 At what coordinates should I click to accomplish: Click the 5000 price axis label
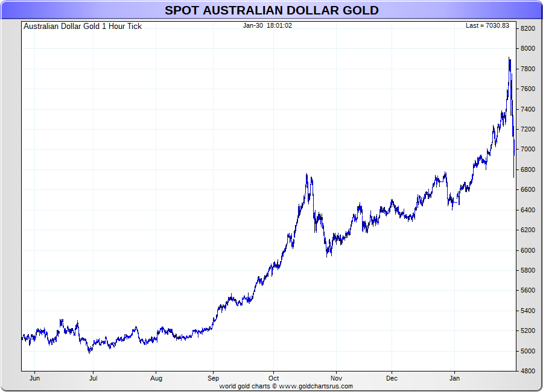pyautogui.click(x=528, y=351)
